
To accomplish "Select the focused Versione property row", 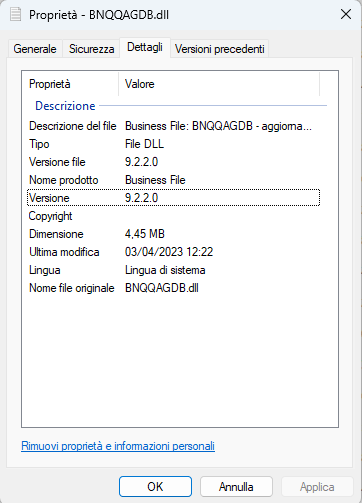I will pyautogui.click(x=173, y=198).
